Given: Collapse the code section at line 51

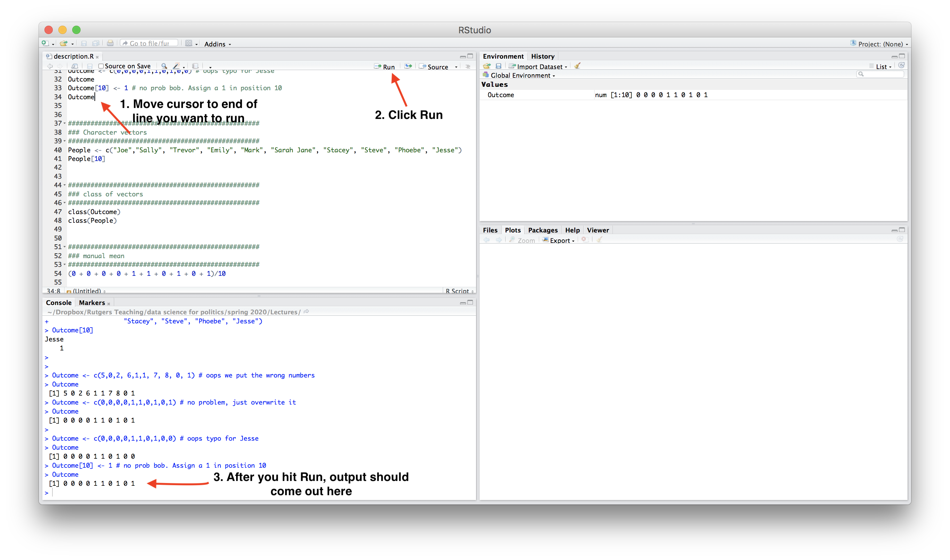Looking at the screenshot, I should pyautogui.click(x=65, y=247).
